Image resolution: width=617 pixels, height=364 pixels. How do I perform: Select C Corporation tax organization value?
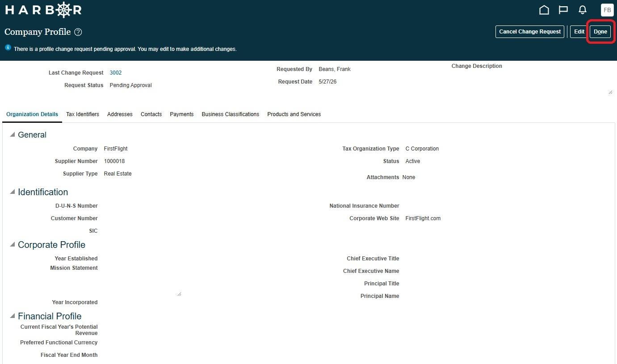(422, 149)
